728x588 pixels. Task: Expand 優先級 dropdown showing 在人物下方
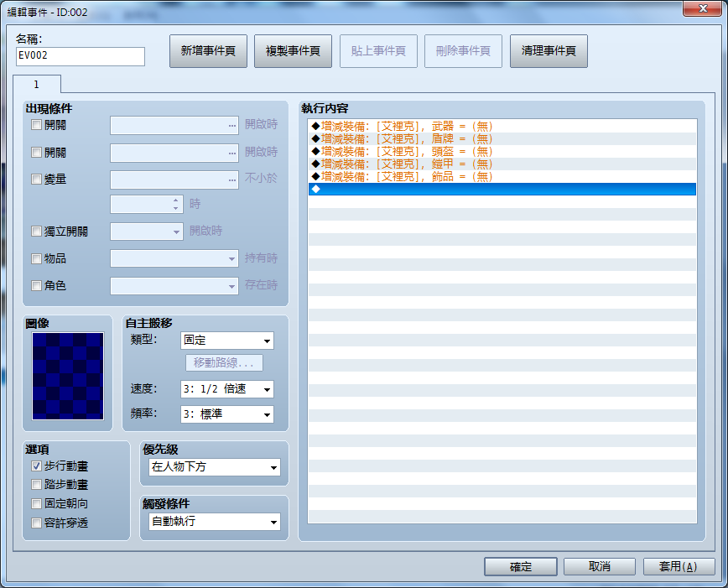pos(215,467)
